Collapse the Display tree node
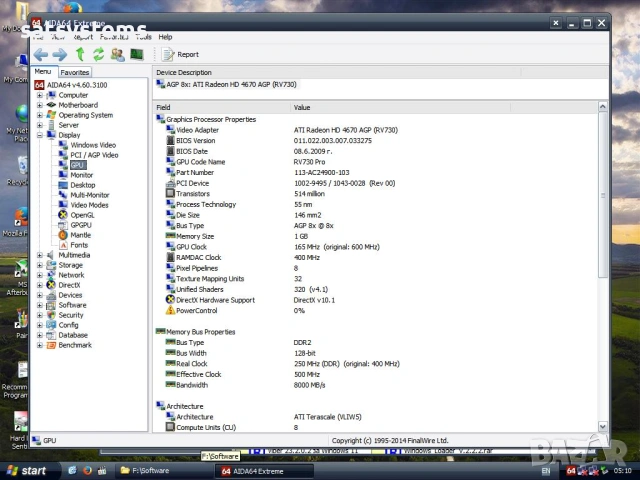The height and width of the screenshot is (480, 640). point(40,135)
